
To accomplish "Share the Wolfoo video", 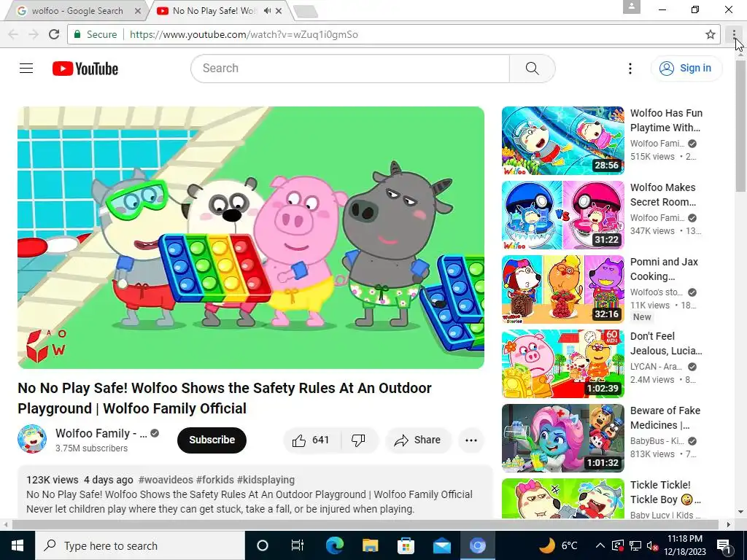I will click(x=418, y=440).
